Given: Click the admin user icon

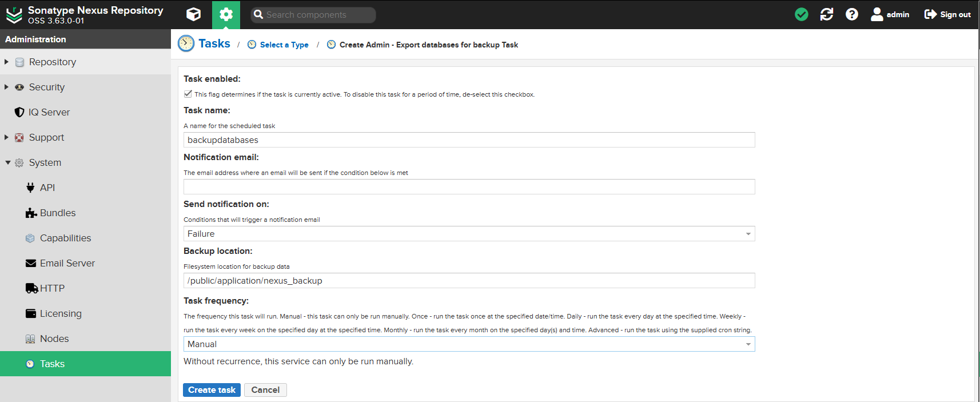Looking at the screenshot, I should pyautogui.click(x=877, y=14).
